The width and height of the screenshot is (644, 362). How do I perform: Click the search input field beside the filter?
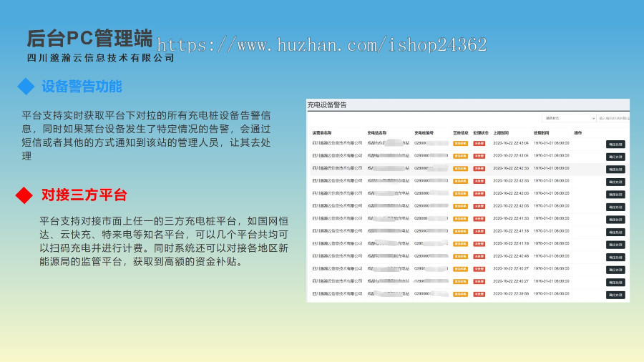[613, 118]
